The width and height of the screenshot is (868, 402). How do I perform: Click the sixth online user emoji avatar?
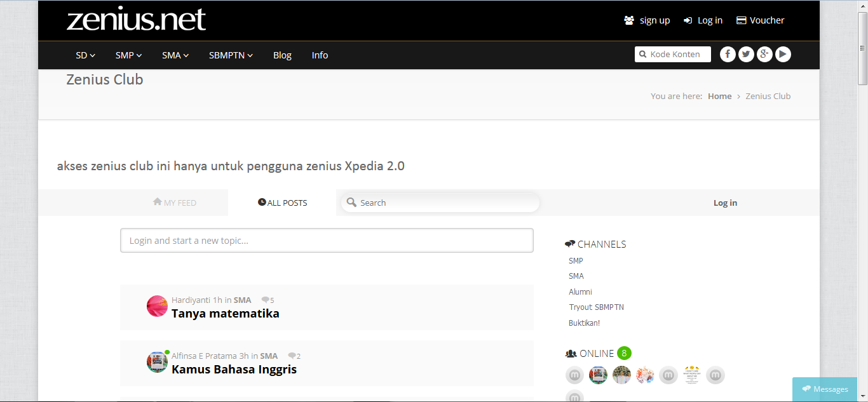click(x=692, y=375)
